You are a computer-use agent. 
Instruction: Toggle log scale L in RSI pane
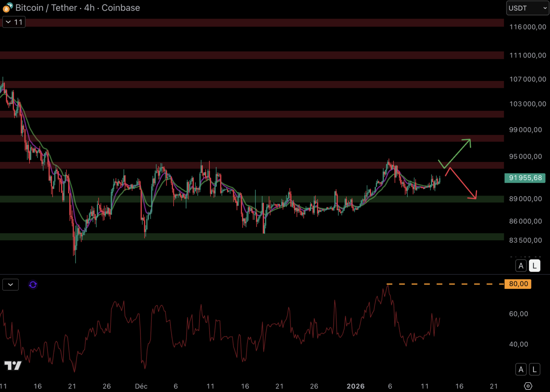click(534, 369)
